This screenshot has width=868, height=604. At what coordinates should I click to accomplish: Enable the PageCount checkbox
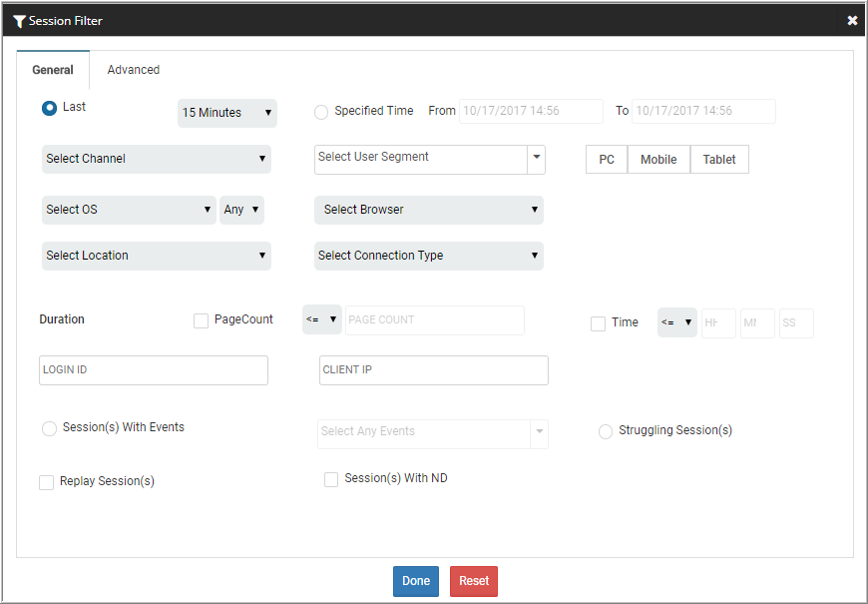(x=201, y=320)
